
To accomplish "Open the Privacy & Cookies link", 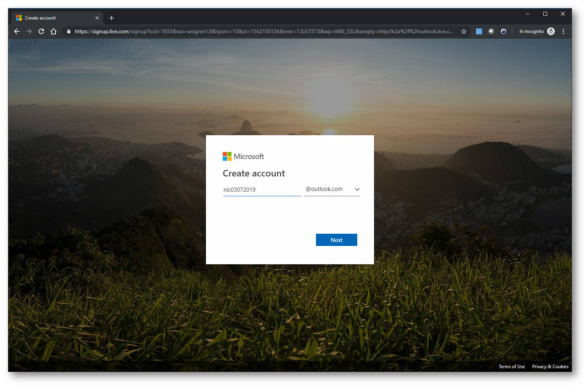I will tap(550, 367).
